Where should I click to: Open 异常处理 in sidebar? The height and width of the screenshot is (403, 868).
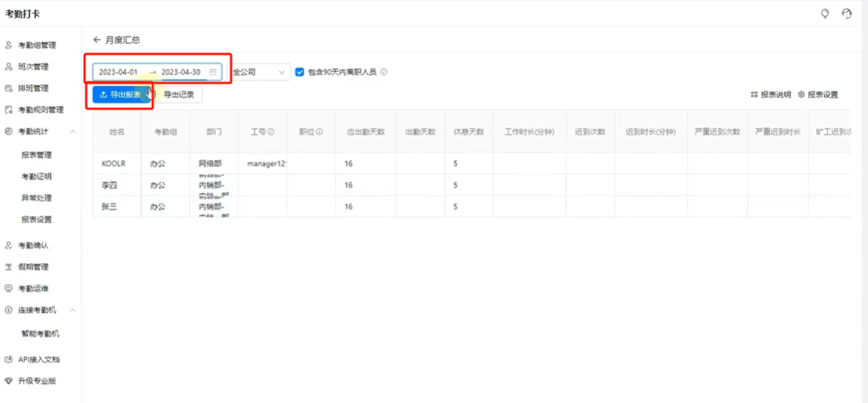point(37,198)
